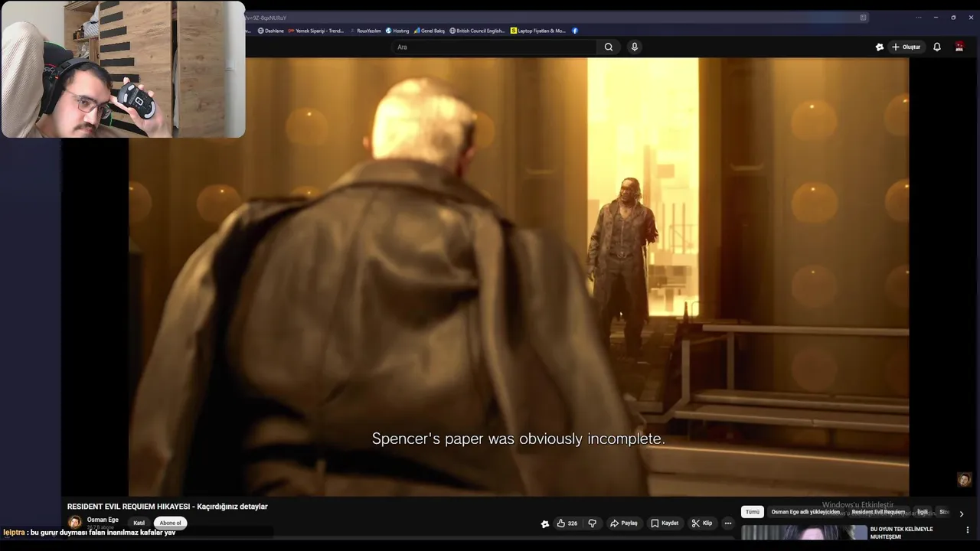Viewport: 980px width, 551px height.
Task: Start voice search with the microphone icon
Action: [634, 47]
